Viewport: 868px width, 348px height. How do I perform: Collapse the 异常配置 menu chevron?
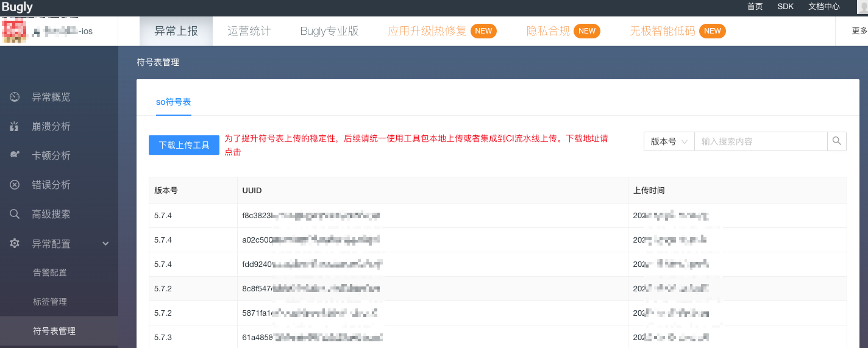[105, 244]
